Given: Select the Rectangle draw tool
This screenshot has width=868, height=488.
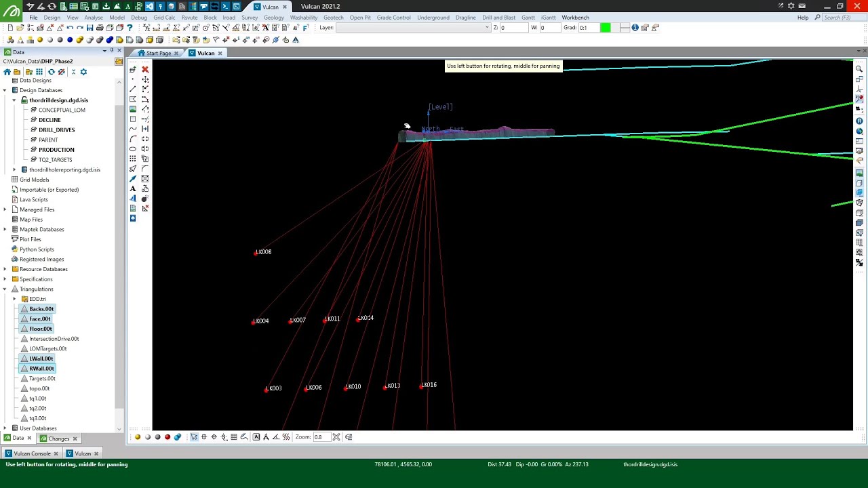Looking at the screenshot, I should point(133,119).
